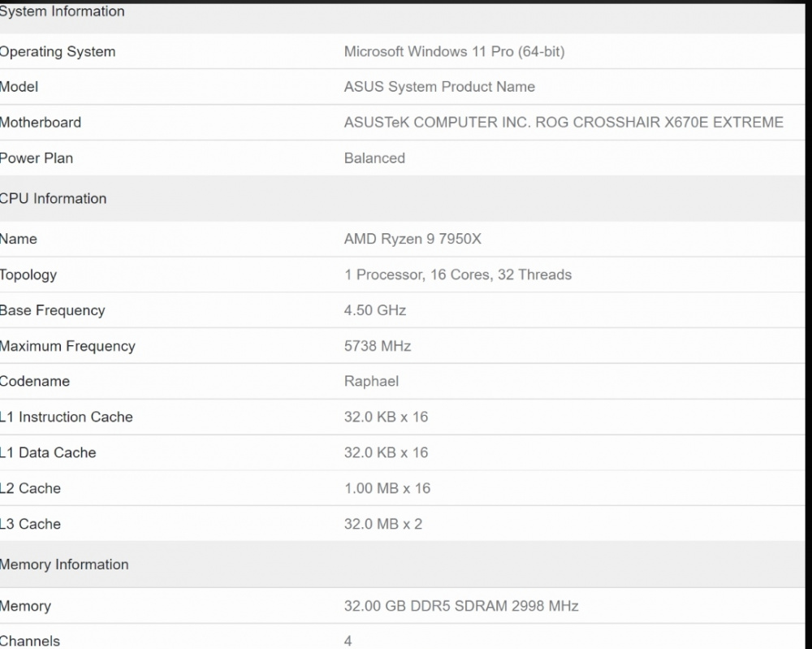Select the Operating System label
Image resolution: width=812 pixels, height=649 pixels.
coord(58,52)
